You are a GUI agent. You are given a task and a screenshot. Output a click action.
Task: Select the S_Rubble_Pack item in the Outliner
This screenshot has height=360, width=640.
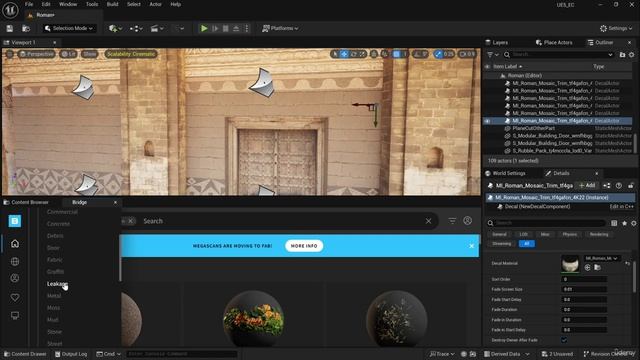(552, 151)
